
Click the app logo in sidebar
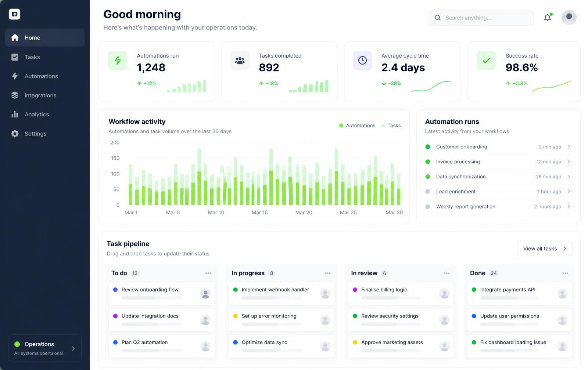14,14
